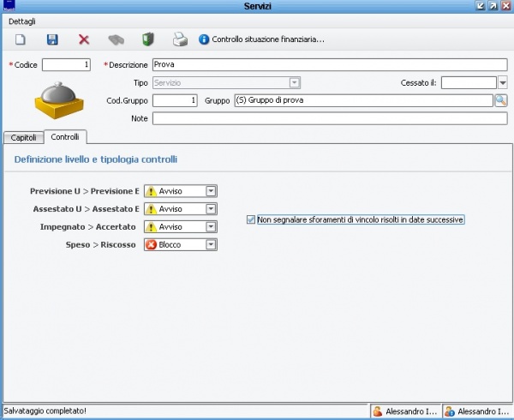The image size is (514, 420).
Task: Focus the Note text field
Action: coord(329,118)
